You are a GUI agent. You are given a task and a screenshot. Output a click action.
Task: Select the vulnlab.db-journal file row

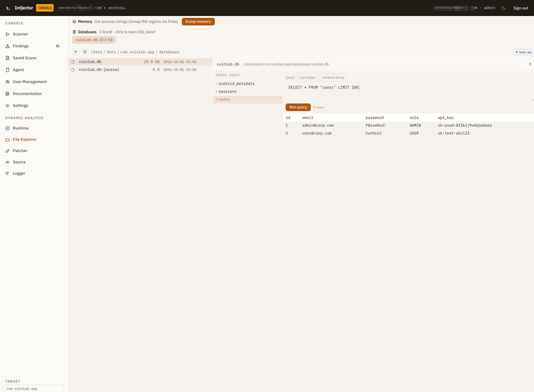[x=140, y=70]
